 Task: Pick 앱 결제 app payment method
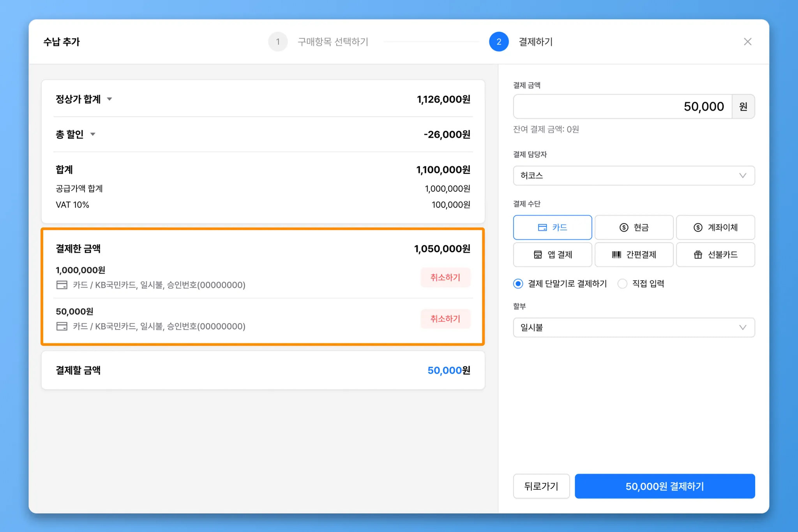coord(552,255)
